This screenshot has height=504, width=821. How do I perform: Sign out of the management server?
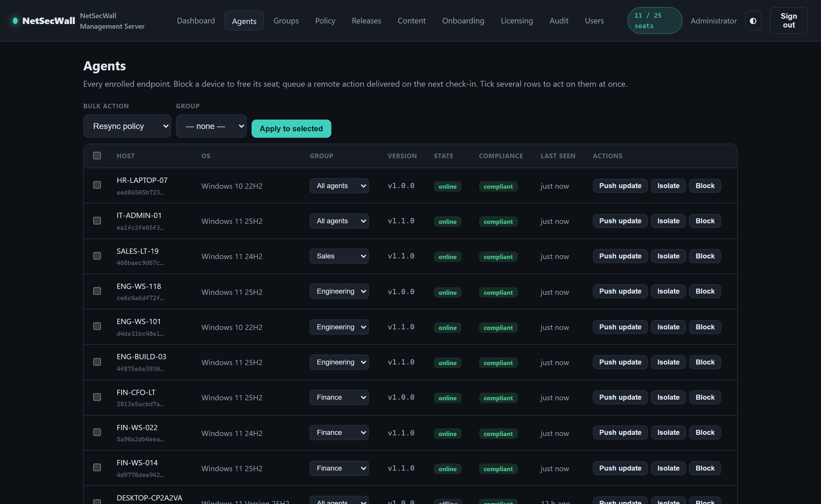(789, 21)
